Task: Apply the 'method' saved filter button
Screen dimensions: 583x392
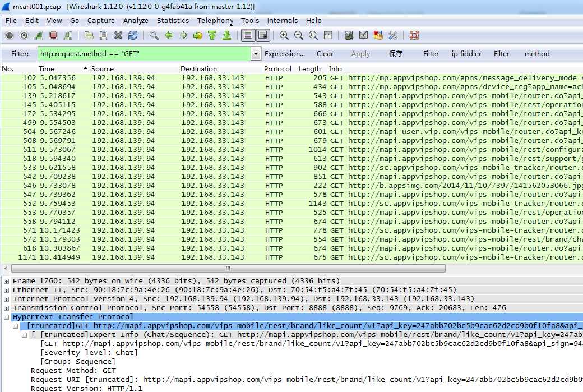Action: 537,53
